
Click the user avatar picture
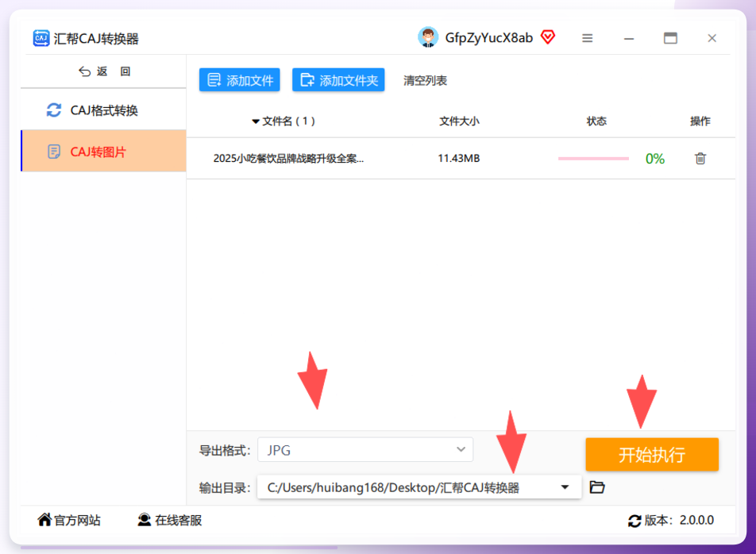coord(428,37)
